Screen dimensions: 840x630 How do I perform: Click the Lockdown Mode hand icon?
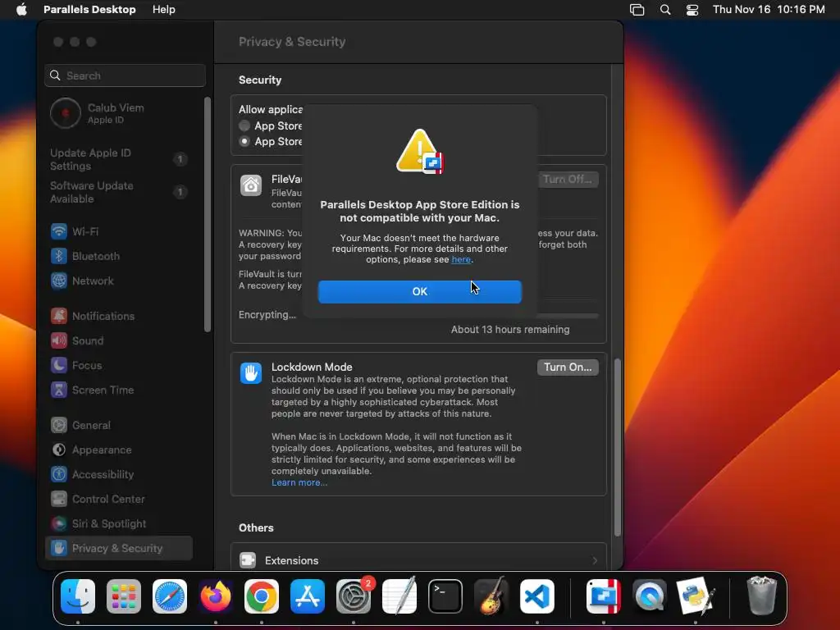point(251,373)
